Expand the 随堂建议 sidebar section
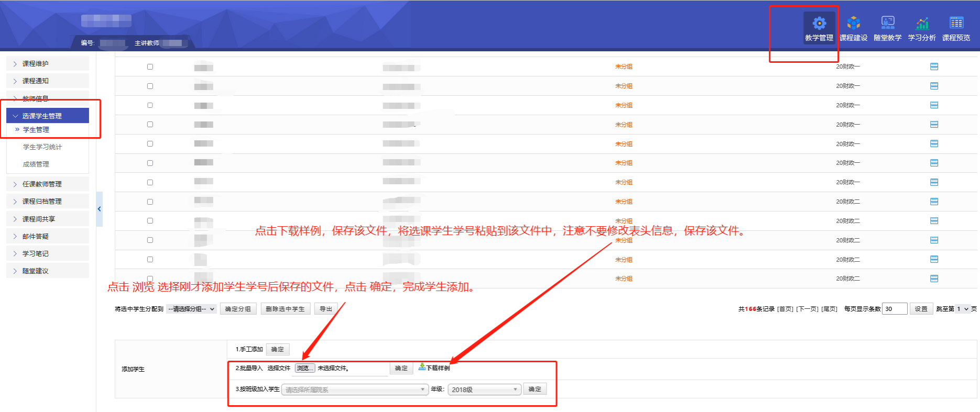This screenshot has height=412, width=980. click(48, 271)
